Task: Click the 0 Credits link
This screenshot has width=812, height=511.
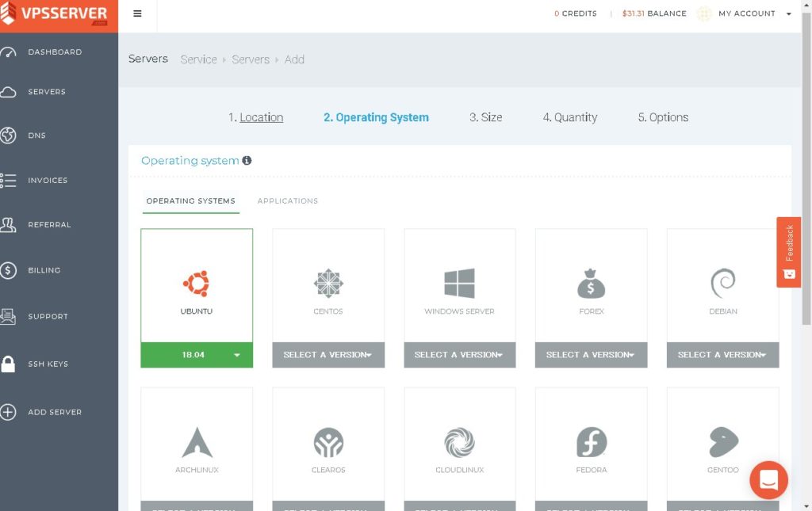Action: [x=576, y=13]
